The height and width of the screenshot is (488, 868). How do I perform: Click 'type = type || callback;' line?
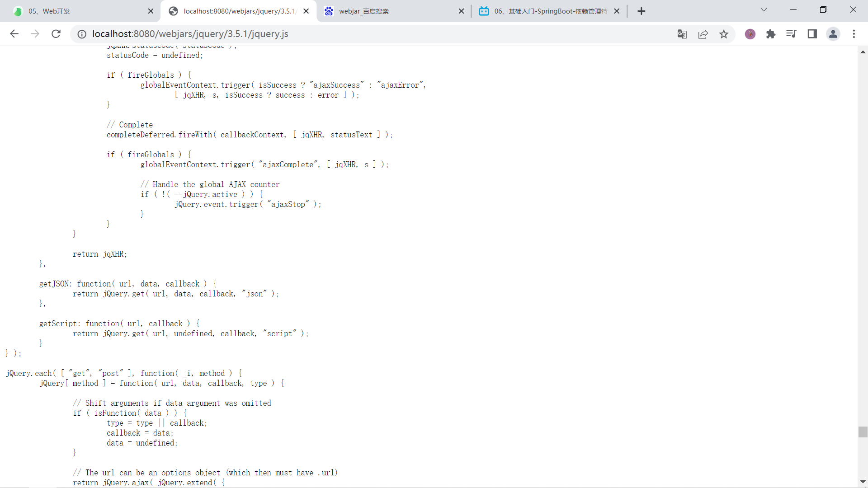coord(157,423)
